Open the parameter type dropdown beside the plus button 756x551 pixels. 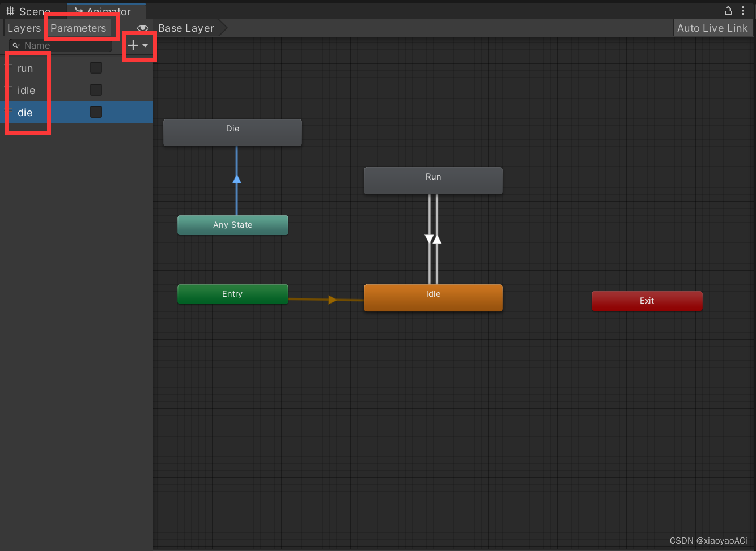145,45
